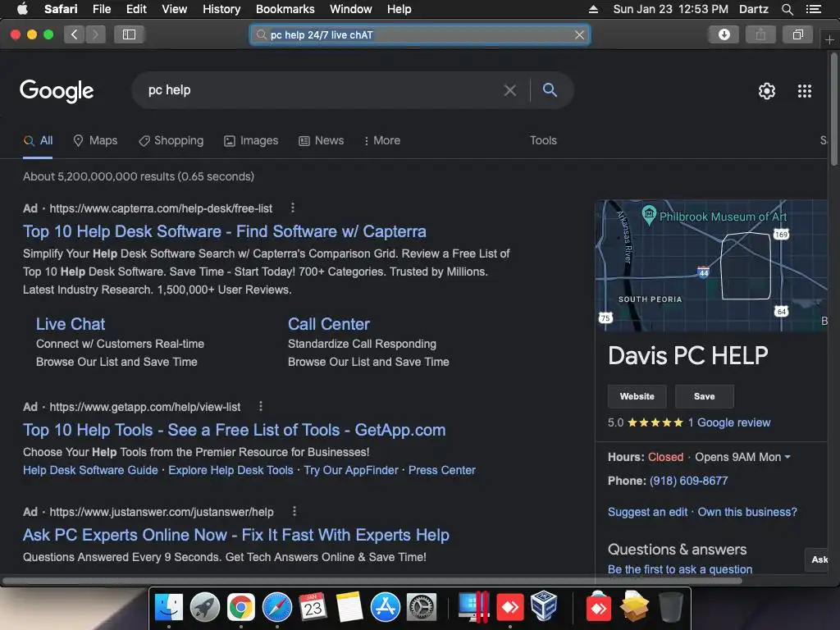The height and width of the screenshot is (630, 840).
Task: Expand the business hours dropdown arrow
Action: point(787,457)
